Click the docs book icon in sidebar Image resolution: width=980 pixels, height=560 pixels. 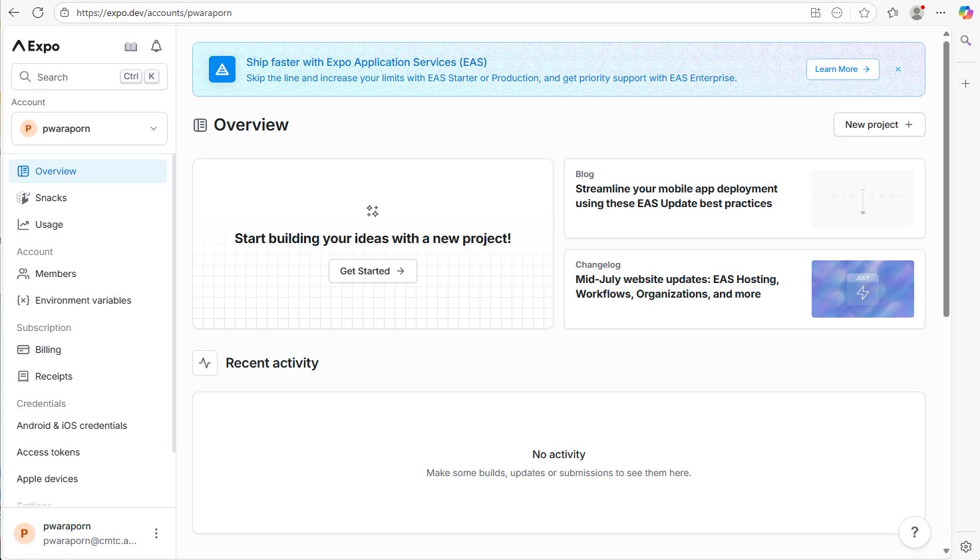pyautogui.click(x=131, y=46)
